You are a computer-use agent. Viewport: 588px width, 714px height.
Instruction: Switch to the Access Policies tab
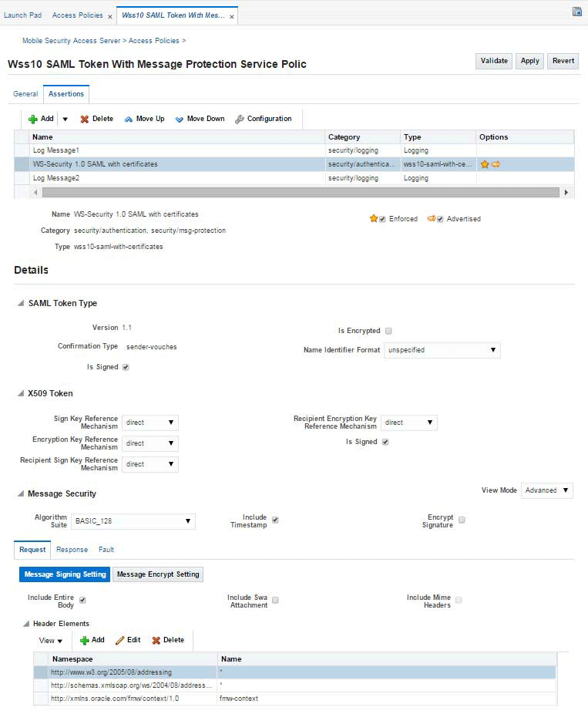tap(77, 15)
